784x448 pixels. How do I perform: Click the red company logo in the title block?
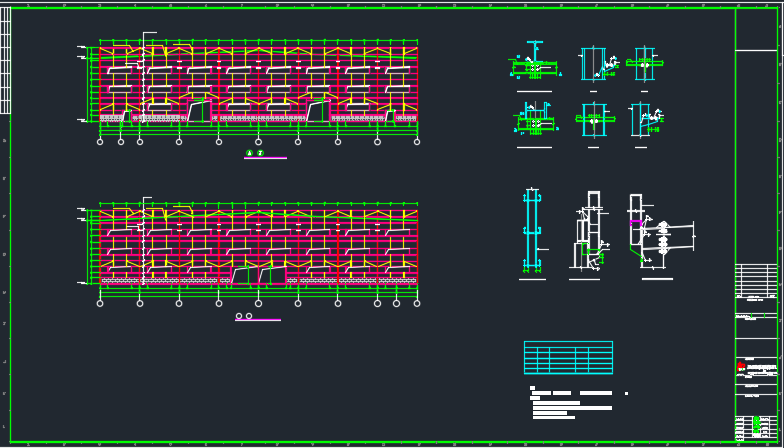741,366
